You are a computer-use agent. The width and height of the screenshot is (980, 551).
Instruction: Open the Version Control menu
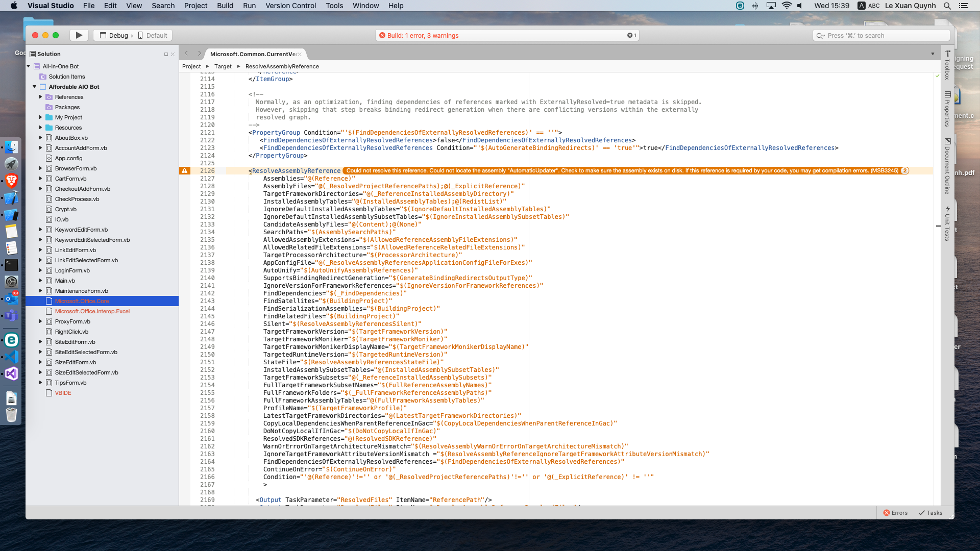pos(291,6)
